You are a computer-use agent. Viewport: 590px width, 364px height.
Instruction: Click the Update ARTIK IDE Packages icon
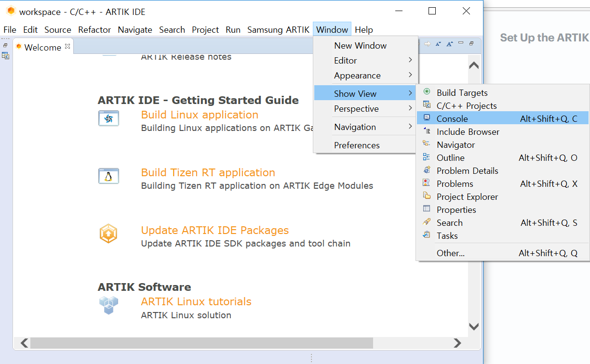108,234
